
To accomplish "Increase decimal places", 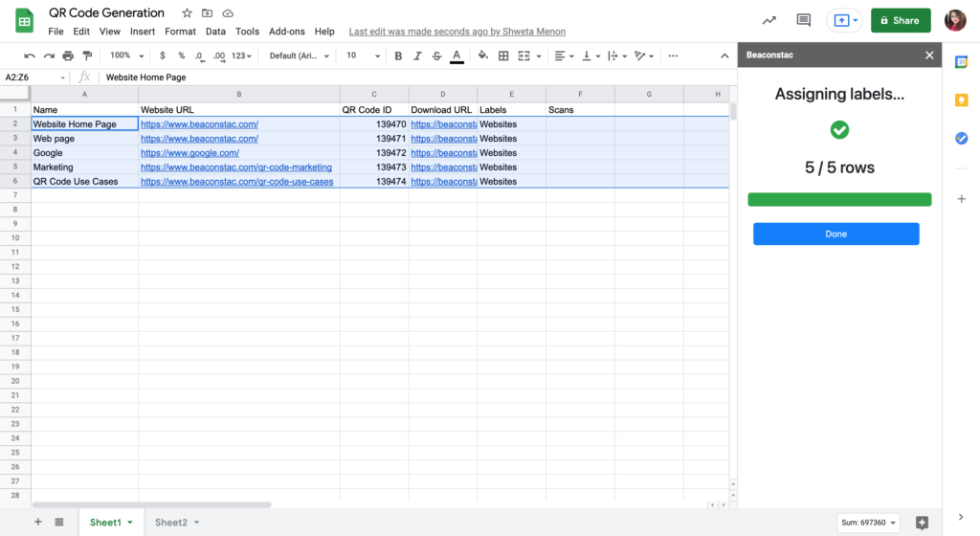I will click(x=219, y=56).
